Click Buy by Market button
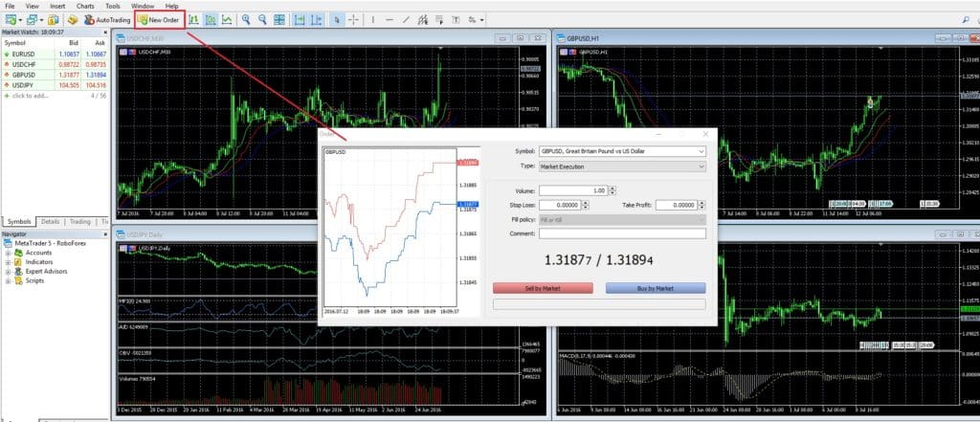The image size is (980, 422). [x=656, y=288]
